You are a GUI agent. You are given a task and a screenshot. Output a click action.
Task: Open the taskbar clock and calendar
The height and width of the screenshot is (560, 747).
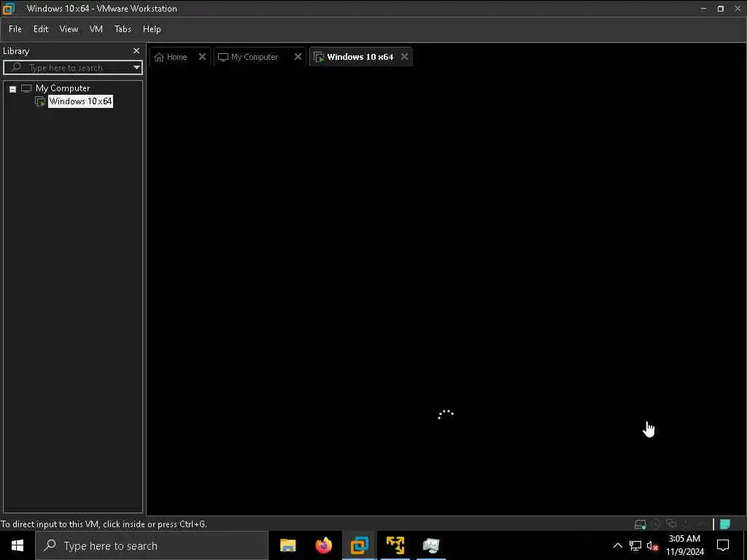684,545
